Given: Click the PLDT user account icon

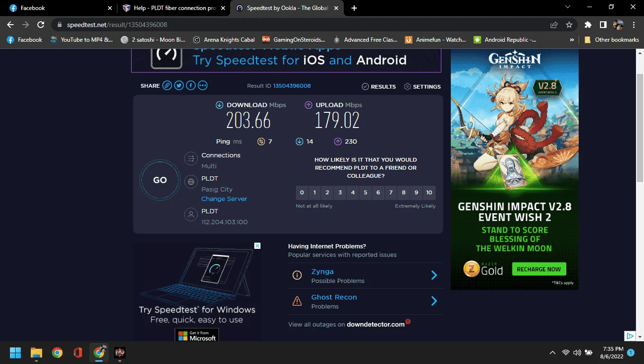Looking at the screenshot, I should tap(191, 215).
